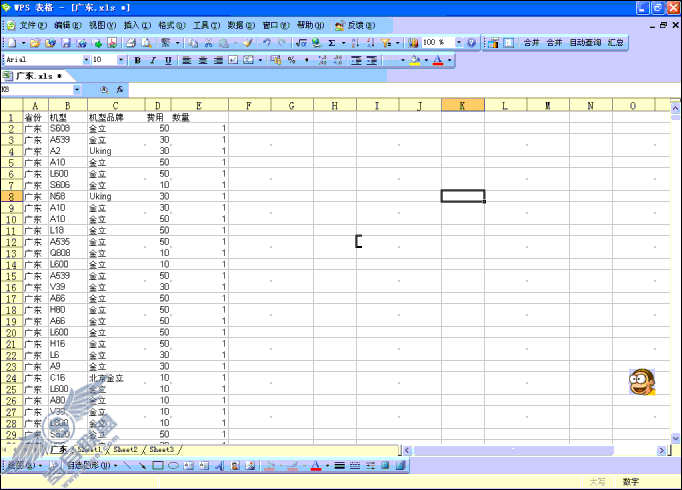682x490 pixels.
Task: Click the Save icon in toolbar
Action: point(66,43)
